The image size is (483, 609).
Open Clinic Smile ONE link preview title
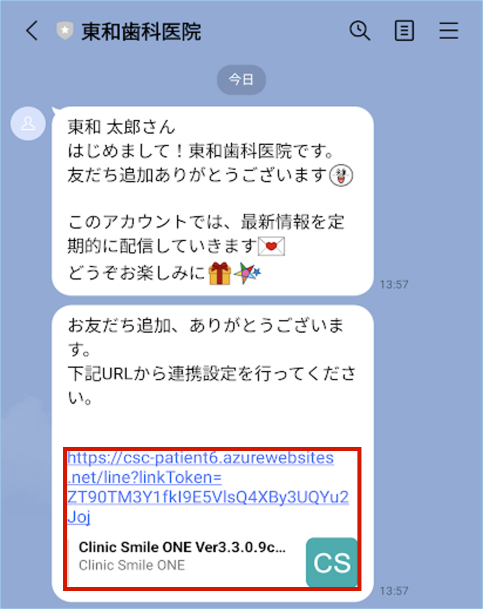pos(182,547)
